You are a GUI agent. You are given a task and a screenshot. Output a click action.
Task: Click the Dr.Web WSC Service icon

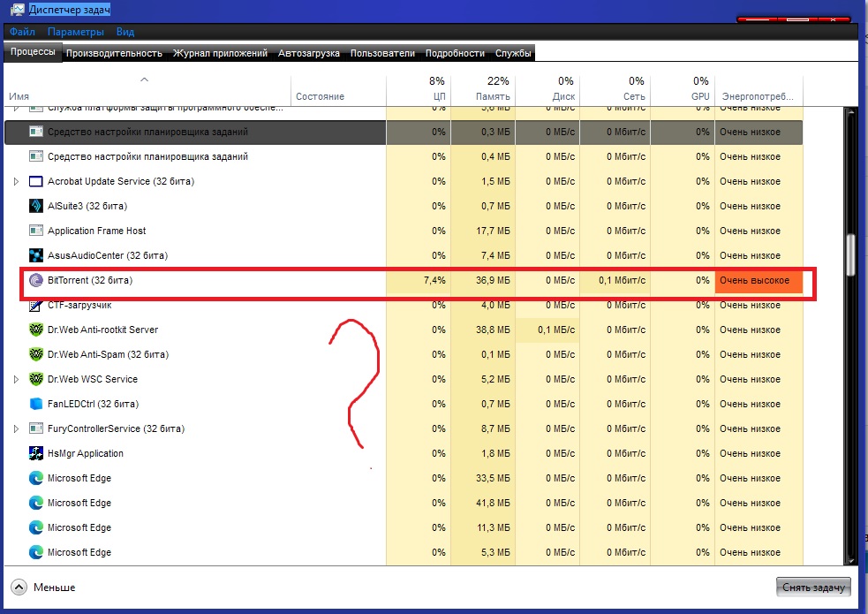point(36,379)
